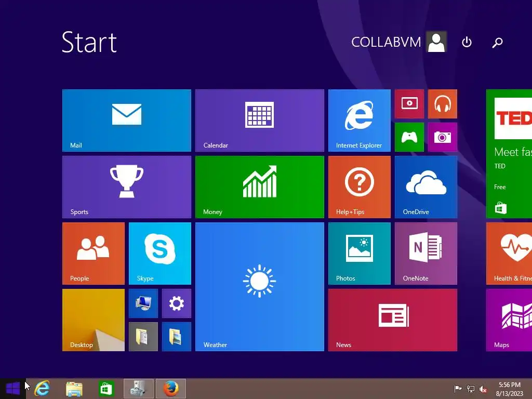The image size is (532, 399).
Task: Launch the Skype tile
Action: tap(160, 254)
